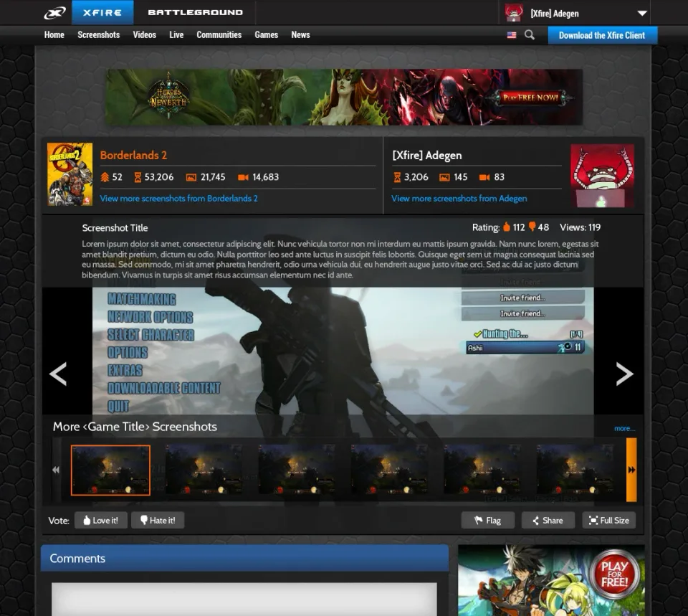
Task: Click the thumbs-down rating icon beside 48
Action: point(532,227)
